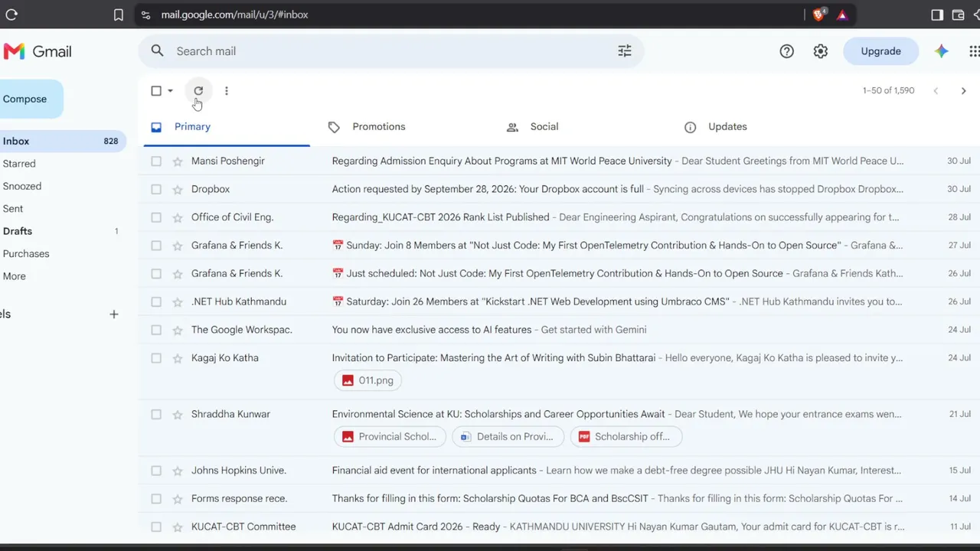The width and height of the screenshot is (980, 551).
Task: Refresh the inbox message list
Action: pos(198,90)
